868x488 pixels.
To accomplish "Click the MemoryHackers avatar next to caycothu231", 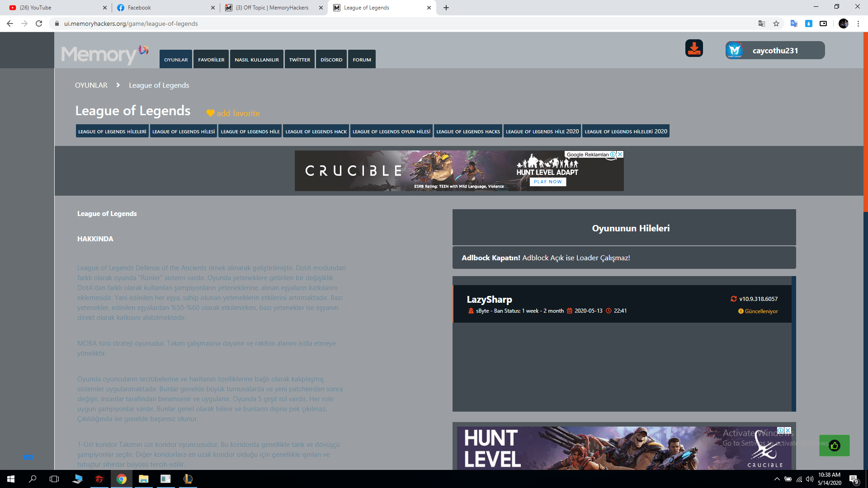I will point(735,50).
